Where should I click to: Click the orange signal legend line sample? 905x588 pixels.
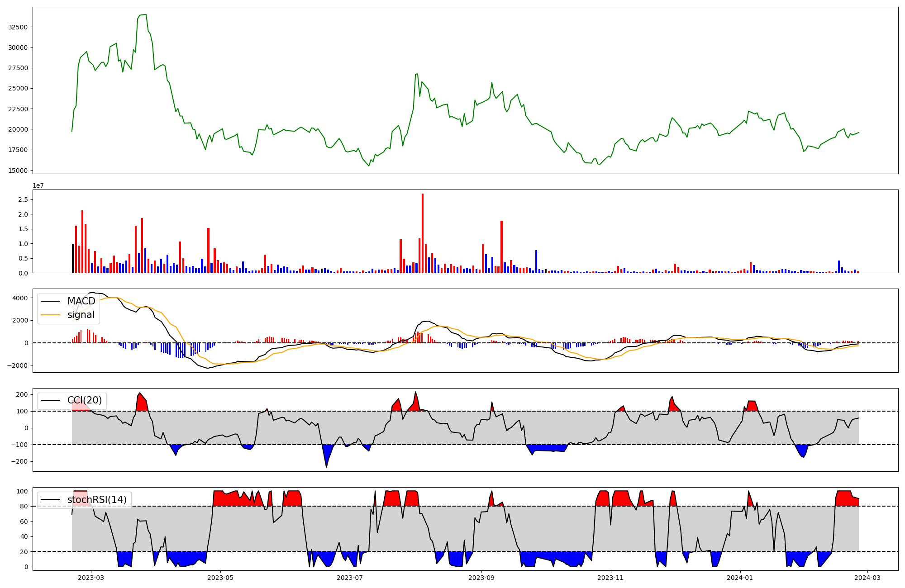pos(50,315)
